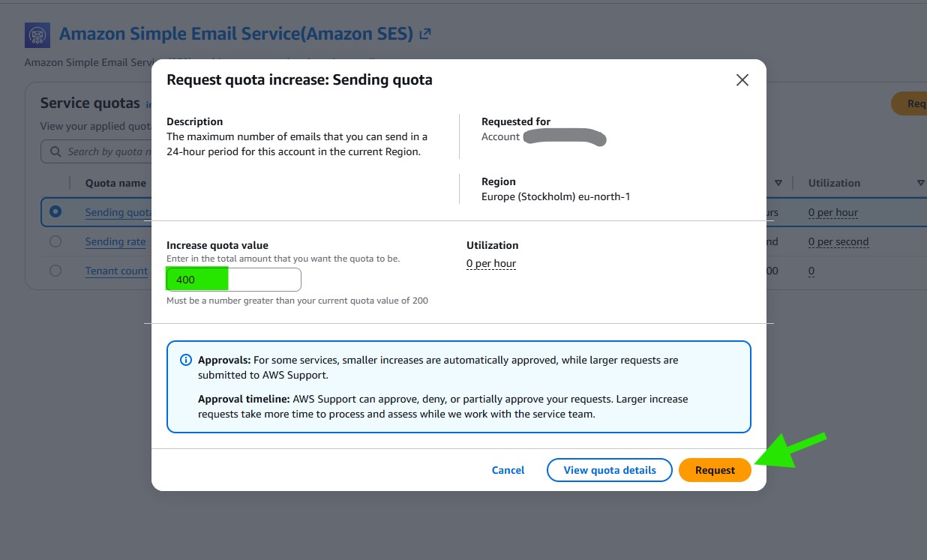Image resolution: width=927 pixels, height=560 pixels.
Task: Click the Quota name column header
Action: (115, 183)
